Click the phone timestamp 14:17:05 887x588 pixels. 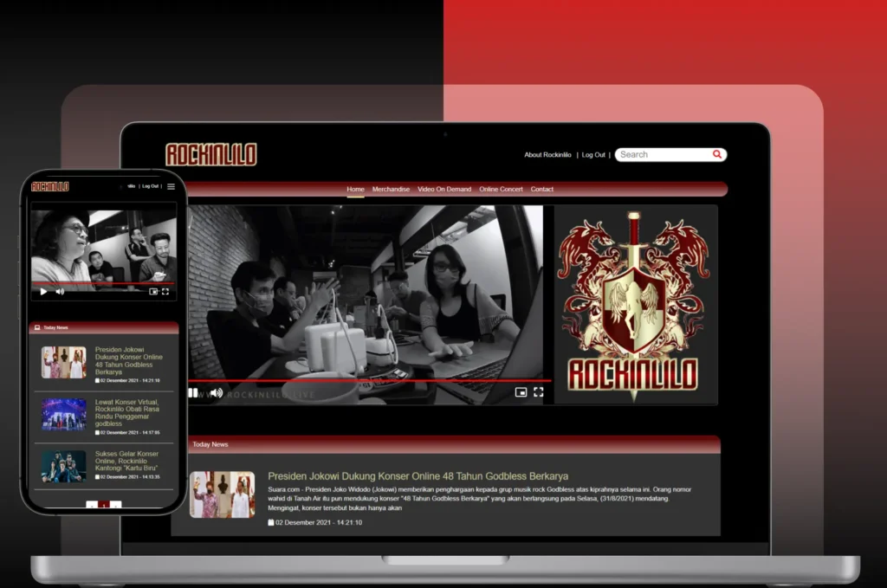tap(130, 432)
